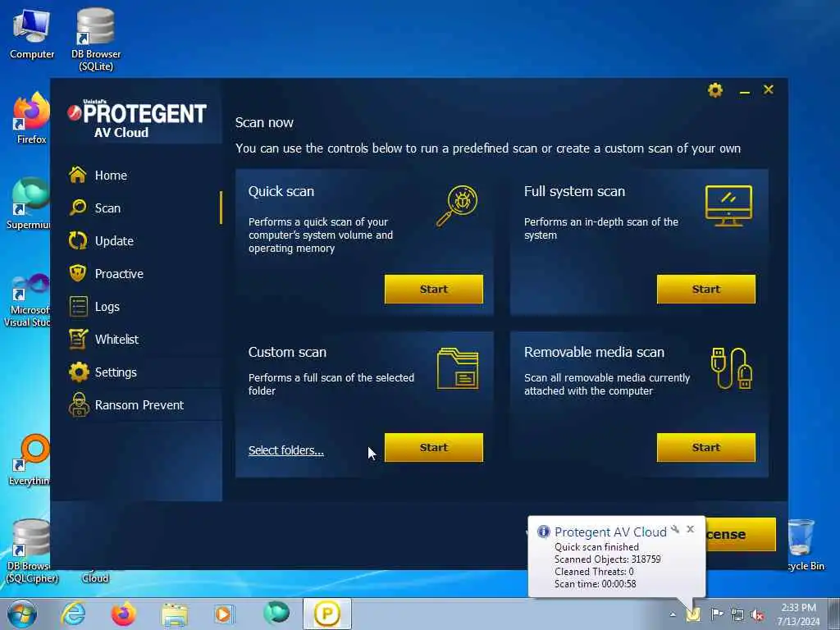
Task: Click the Ransom Prevent hacker icon
Action: [79, 404]
